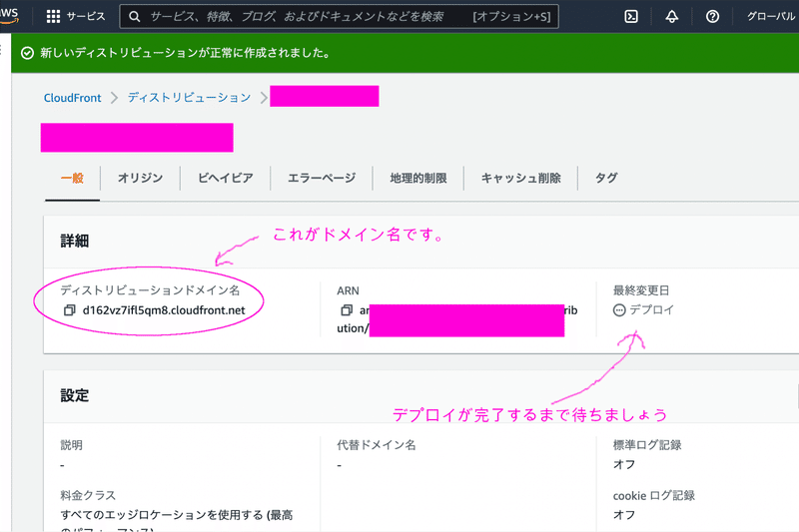Click the search magnifier icon
The image size is (799, 532).
[134, 17]
